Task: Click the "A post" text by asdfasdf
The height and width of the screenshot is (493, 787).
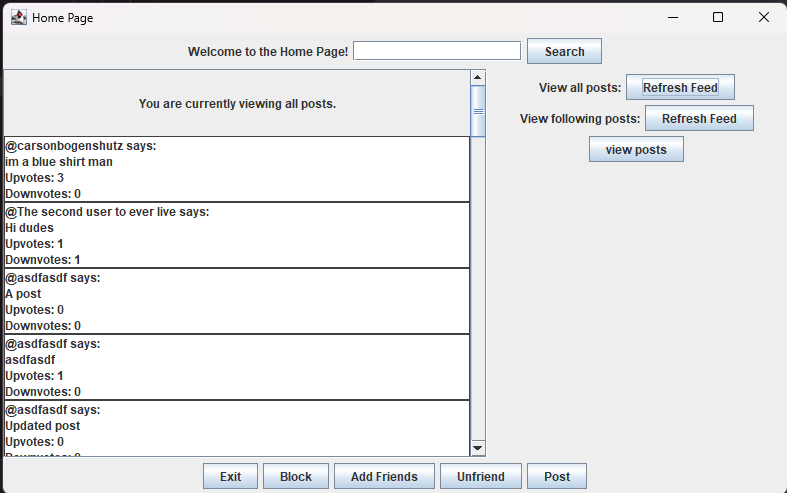Action: pyautogui.click(x=23, y=294)
